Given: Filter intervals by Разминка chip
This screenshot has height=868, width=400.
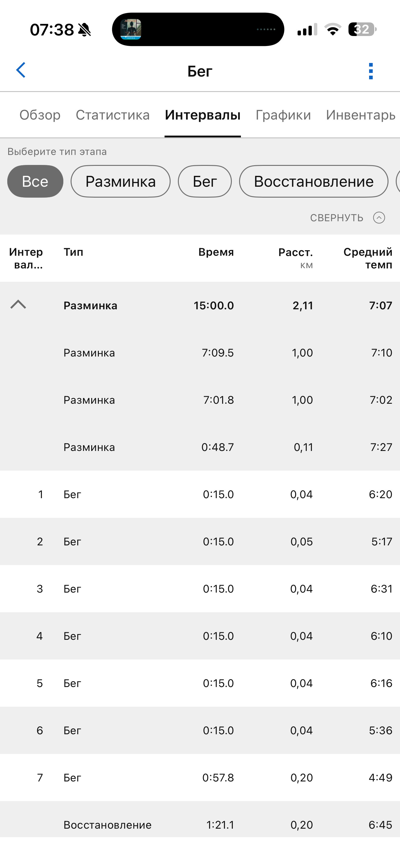Looking at the screenshot, I should click(120, 181).
